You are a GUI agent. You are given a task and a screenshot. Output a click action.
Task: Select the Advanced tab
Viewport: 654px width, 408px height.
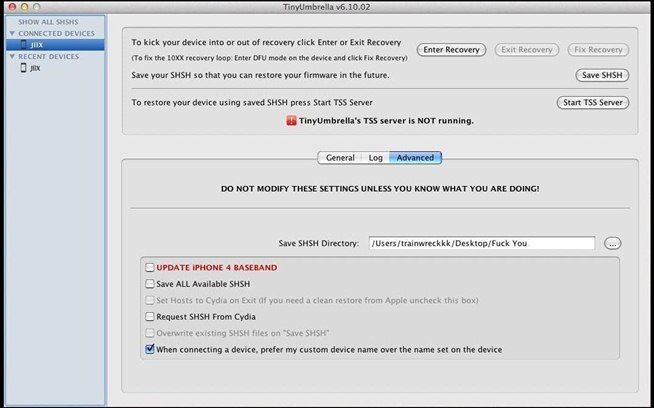coord(415,158)
